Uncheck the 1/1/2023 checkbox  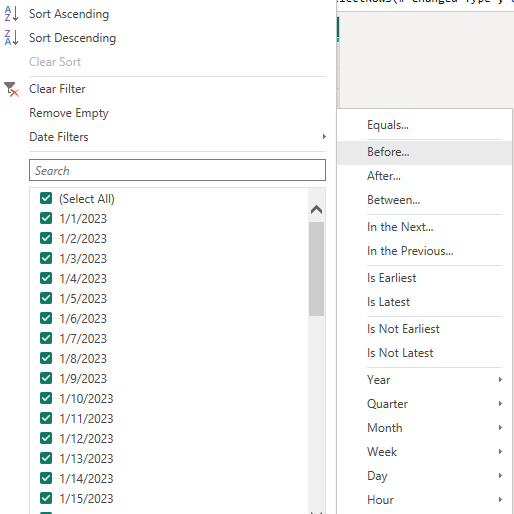46,218
